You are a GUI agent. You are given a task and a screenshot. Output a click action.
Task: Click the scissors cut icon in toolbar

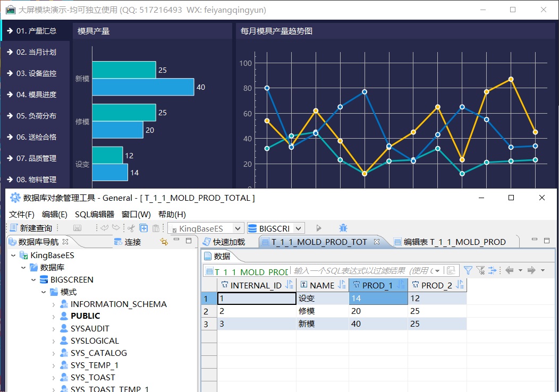click(131, 228)
